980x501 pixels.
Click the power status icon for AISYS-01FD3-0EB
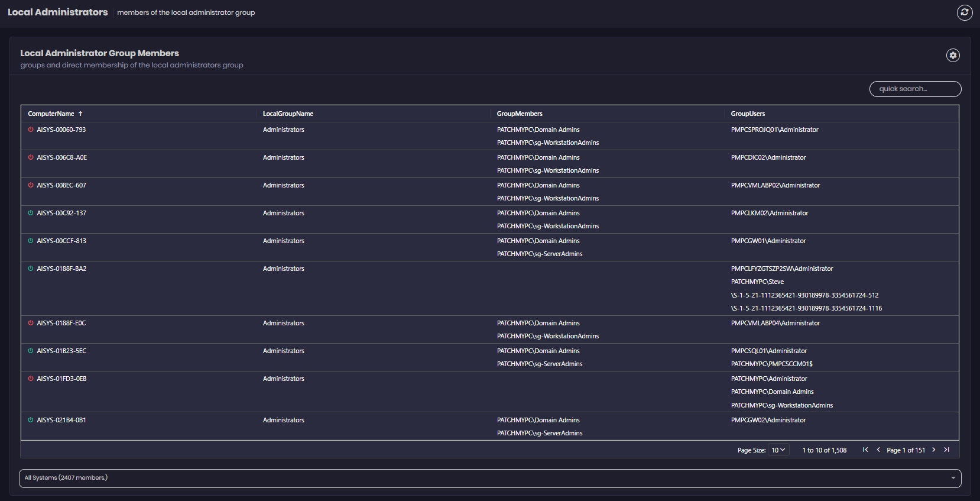[x=31, y=379]
